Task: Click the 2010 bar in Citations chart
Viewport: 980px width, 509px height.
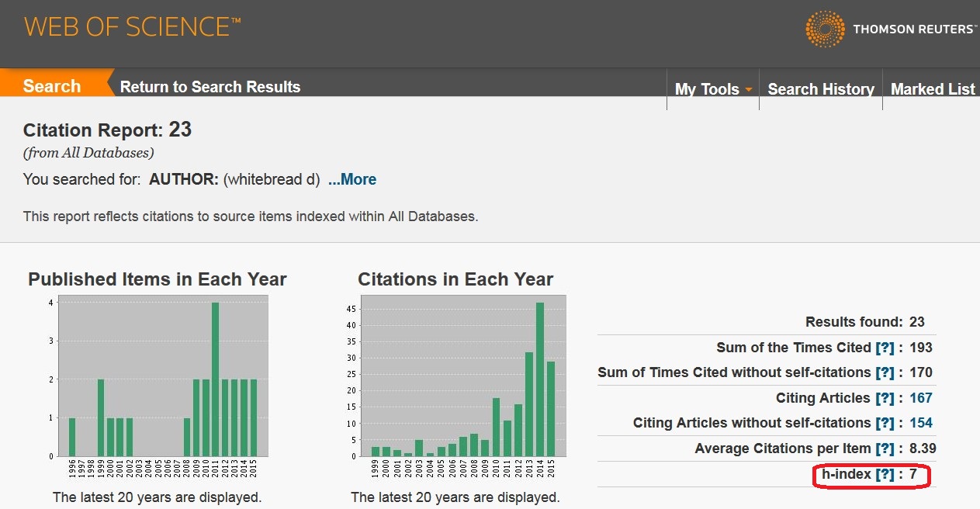Action: [496, 428]
